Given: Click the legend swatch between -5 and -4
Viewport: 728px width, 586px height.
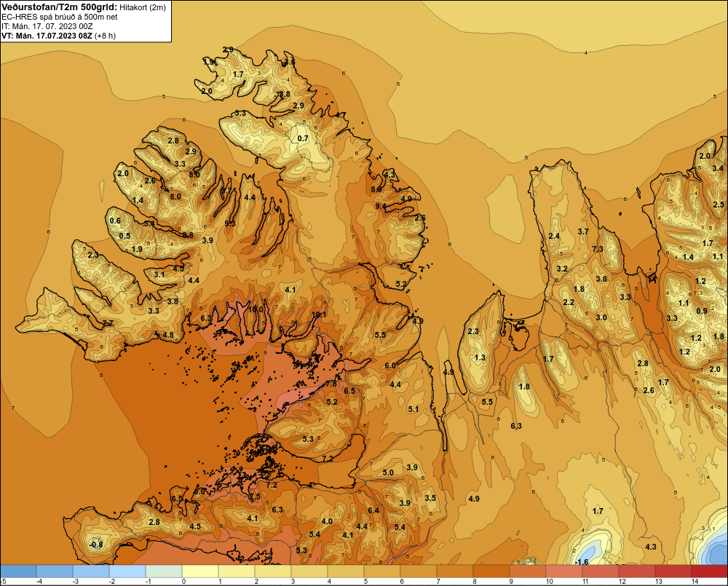Looking at the screenshot, I should point(19,571).
